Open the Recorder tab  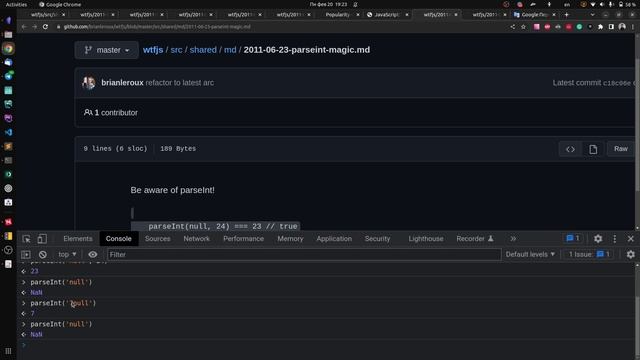click(475, 239)
